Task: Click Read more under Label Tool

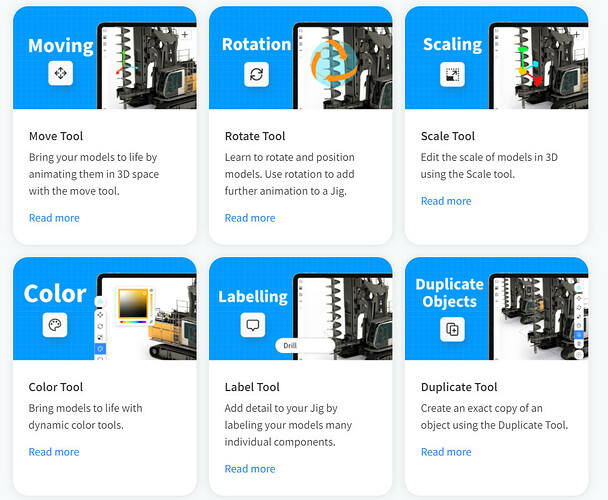Action: pyautogui.click(x=250, y=469)
